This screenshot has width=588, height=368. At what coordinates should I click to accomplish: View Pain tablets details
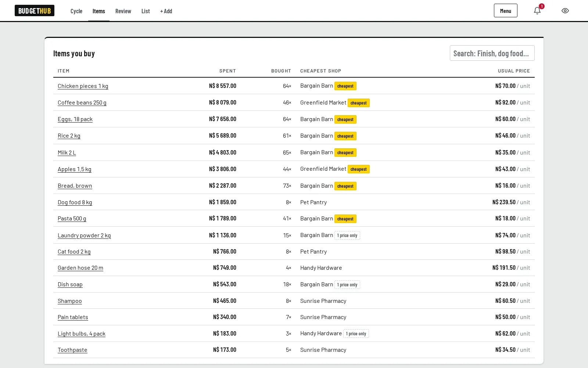(73, 317)
